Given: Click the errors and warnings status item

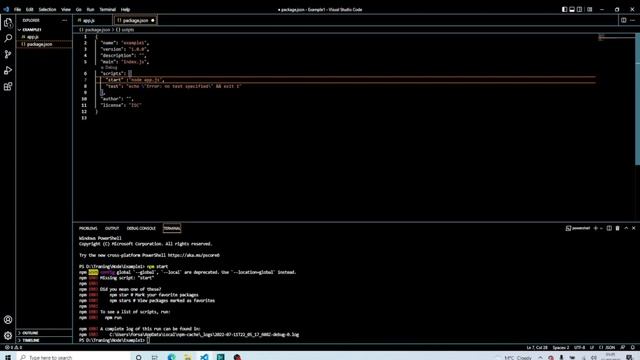Looking at the screenshot, I should click(13, 347).
